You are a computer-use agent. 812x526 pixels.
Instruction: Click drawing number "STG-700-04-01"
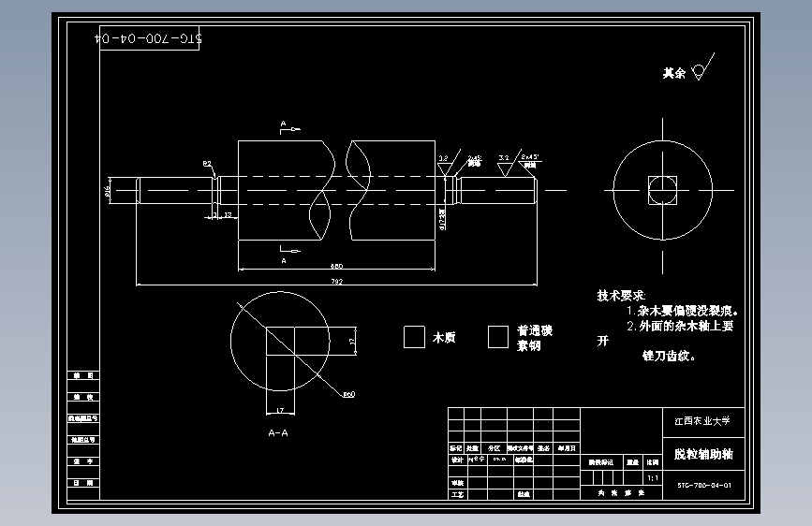[704, 486]
